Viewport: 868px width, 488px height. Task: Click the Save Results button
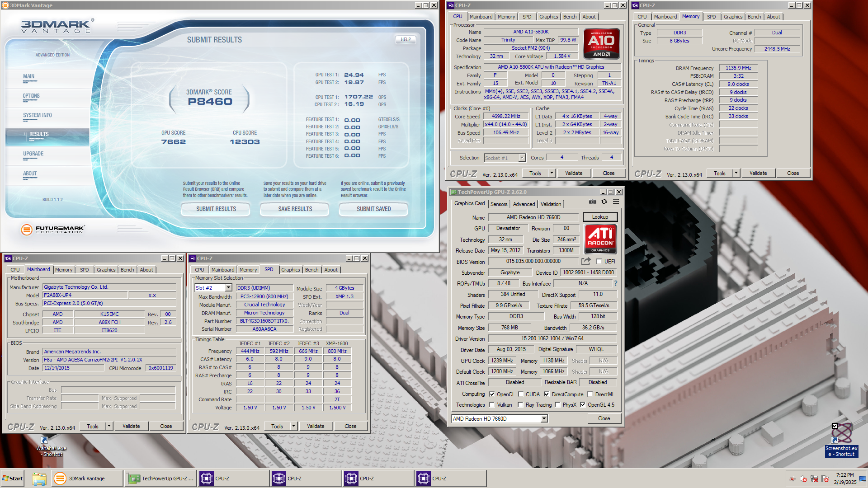(x=295, y=209)
